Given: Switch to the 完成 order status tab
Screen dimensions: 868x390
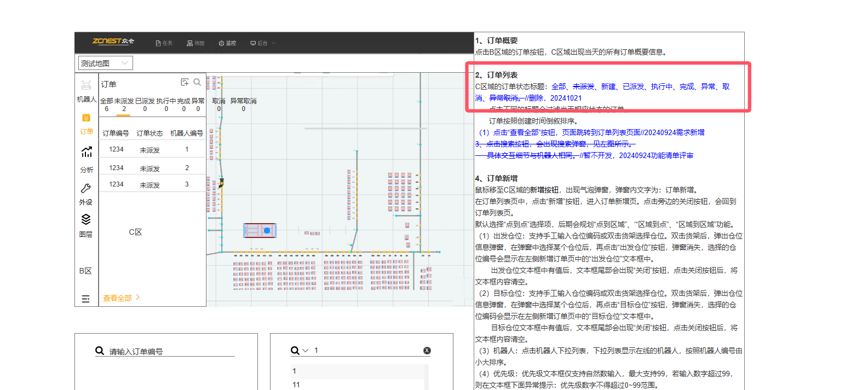Looking at the screenshot, I should pyautogui.click(x=183, y=104).
